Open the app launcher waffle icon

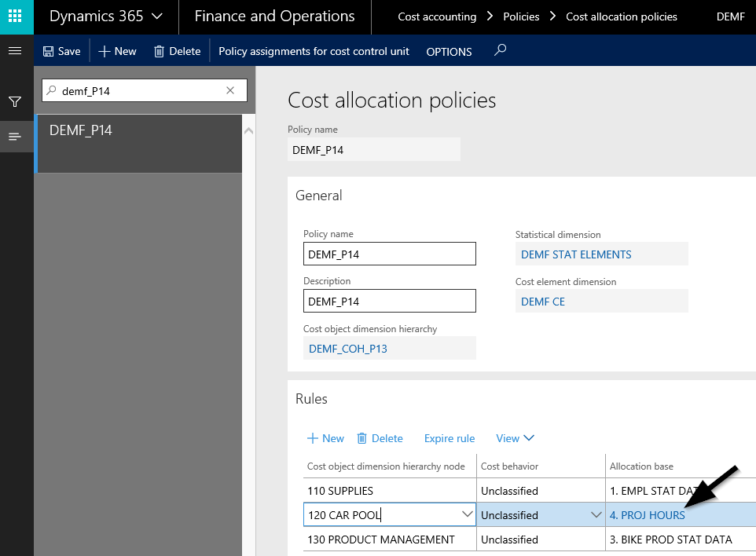coord(16,16)
